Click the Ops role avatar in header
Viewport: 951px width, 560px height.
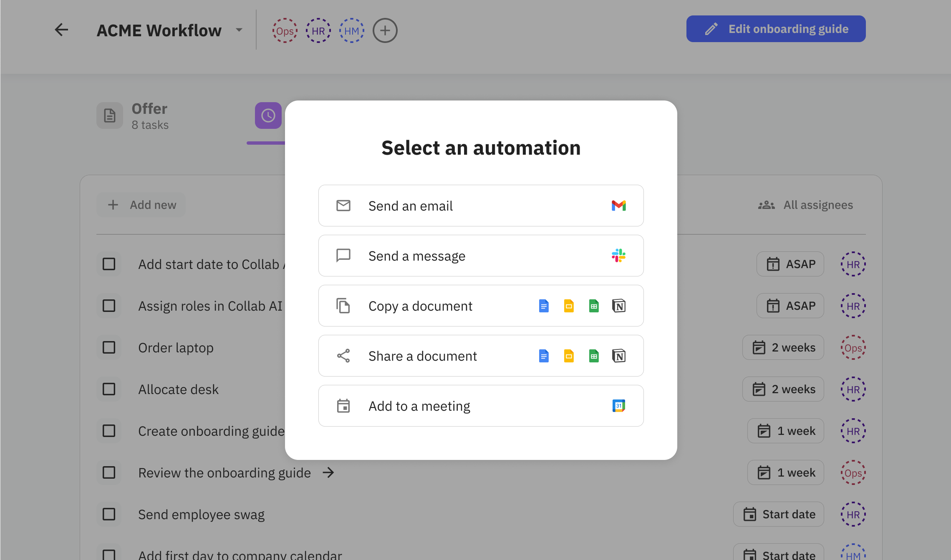[x=285, y=30]
